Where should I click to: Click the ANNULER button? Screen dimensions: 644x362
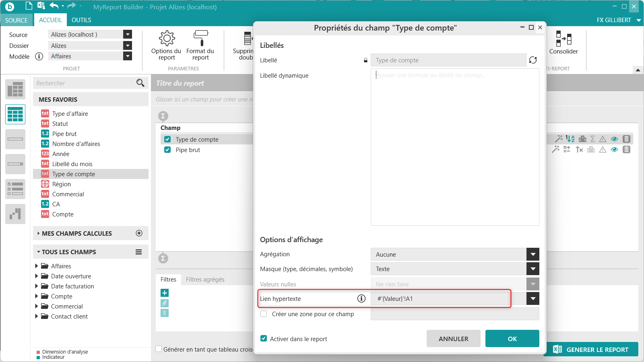coord(453,339)
